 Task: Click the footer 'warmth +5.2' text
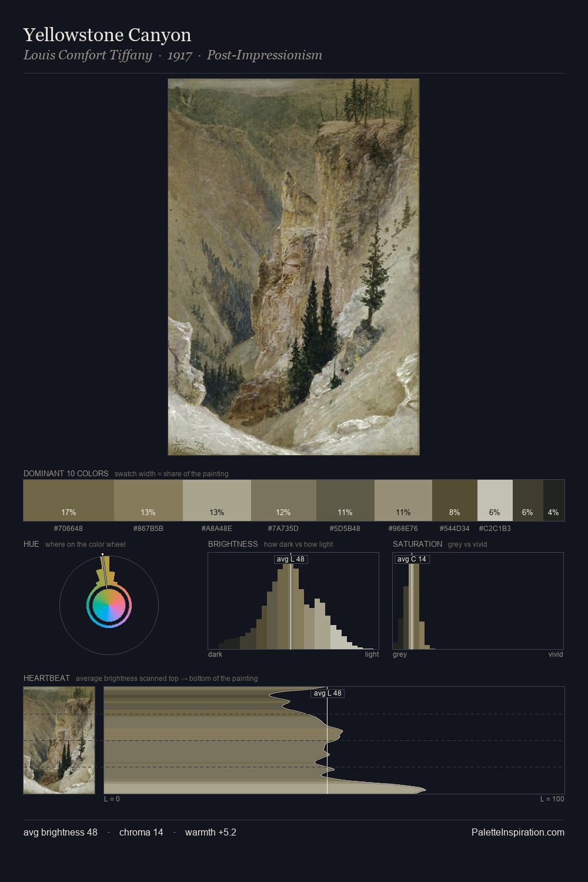tap(211, 832)
